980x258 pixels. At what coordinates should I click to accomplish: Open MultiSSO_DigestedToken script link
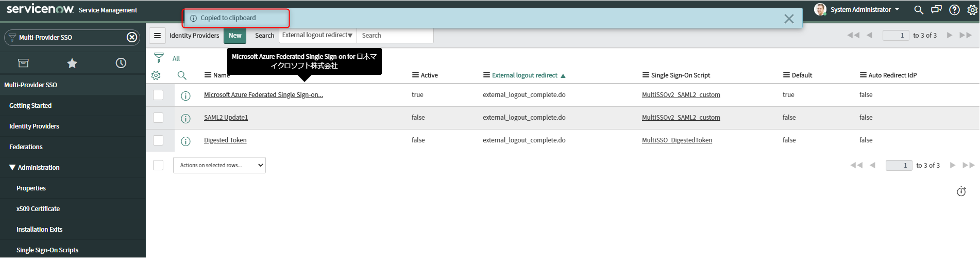(x=677, y=140)
